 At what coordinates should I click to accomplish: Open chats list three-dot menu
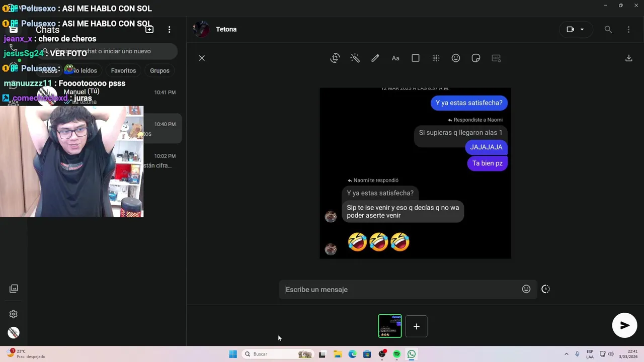click(170, 30)
